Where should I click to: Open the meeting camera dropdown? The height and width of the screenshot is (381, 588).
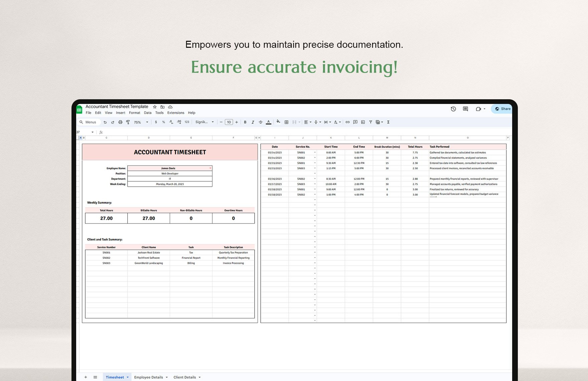(x=484, y=109)
